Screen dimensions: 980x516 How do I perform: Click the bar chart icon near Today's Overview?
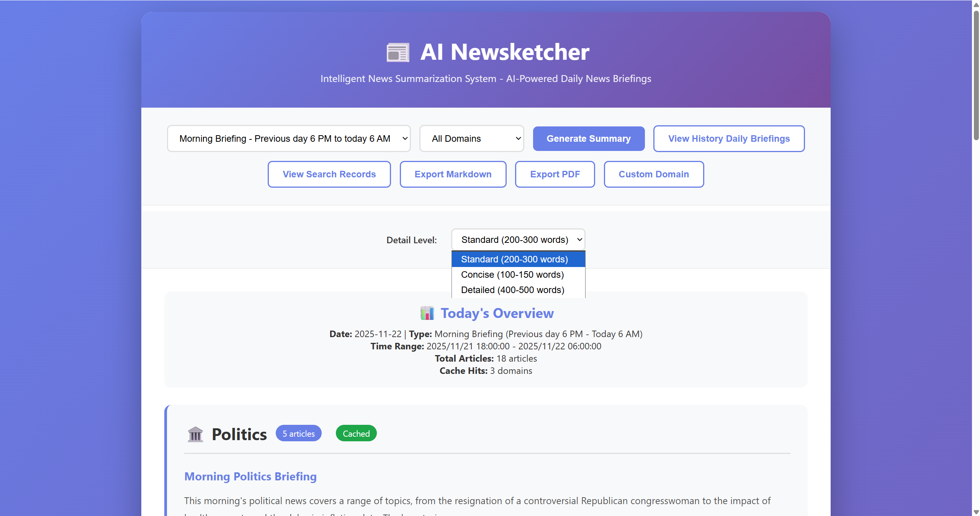point(427,313)
